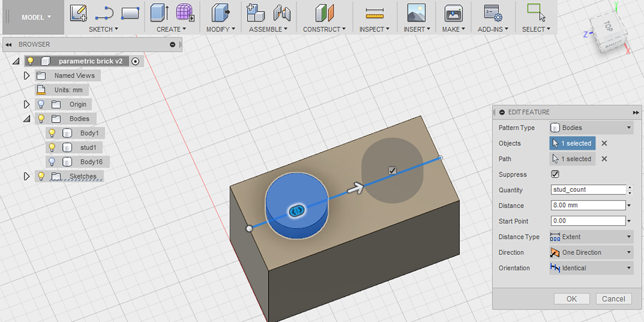Toggle visibility of parametric brick v2

[30, 61]
